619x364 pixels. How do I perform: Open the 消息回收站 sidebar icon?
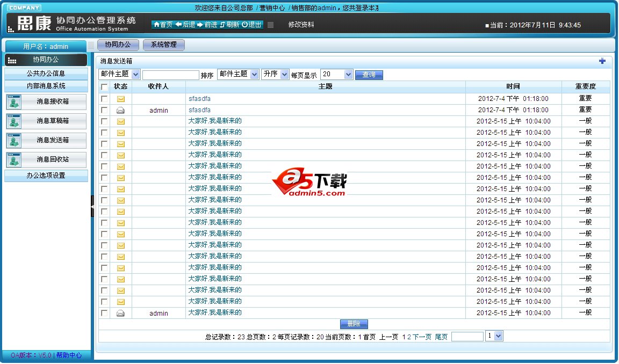[13, 160]
